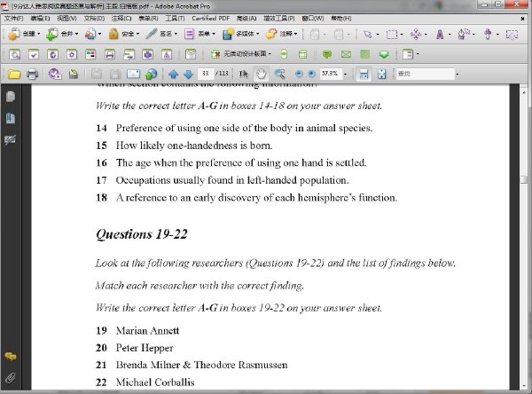Click the email envelope icon in navigation toolbar
The height and width of the screenshot is (394, 532).
133,74
